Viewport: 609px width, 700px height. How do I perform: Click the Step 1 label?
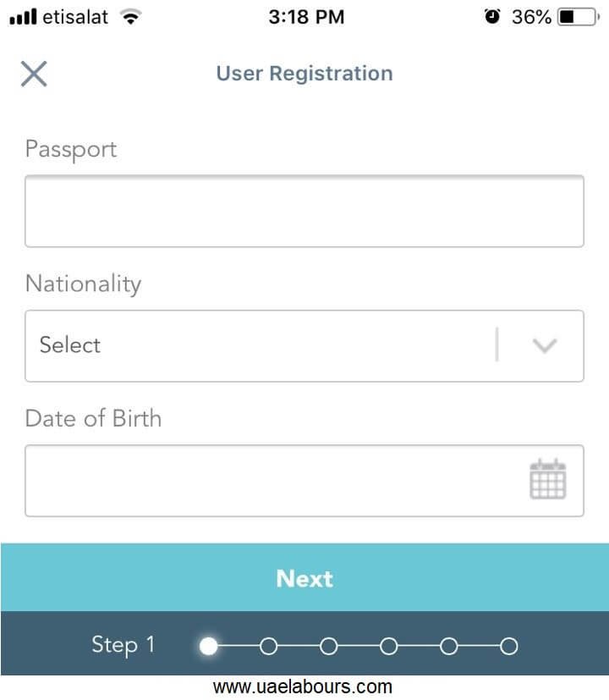pos(123,646)
